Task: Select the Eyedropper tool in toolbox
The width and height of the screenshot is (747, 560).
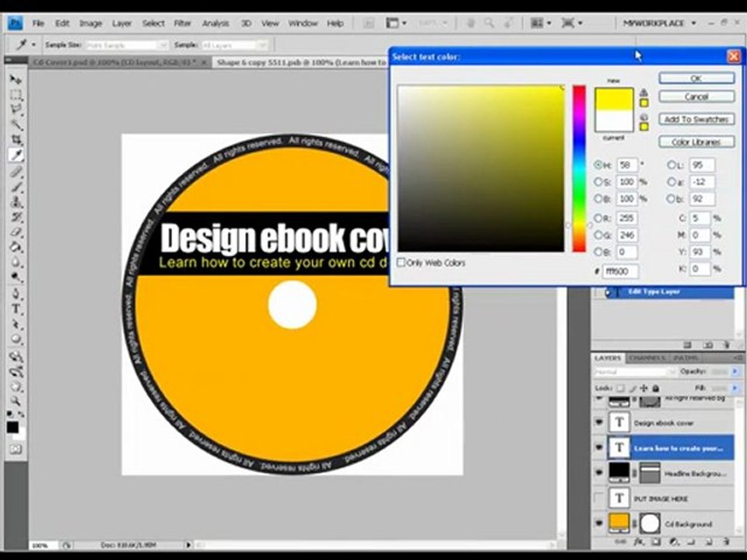Action: coord(16,156)
